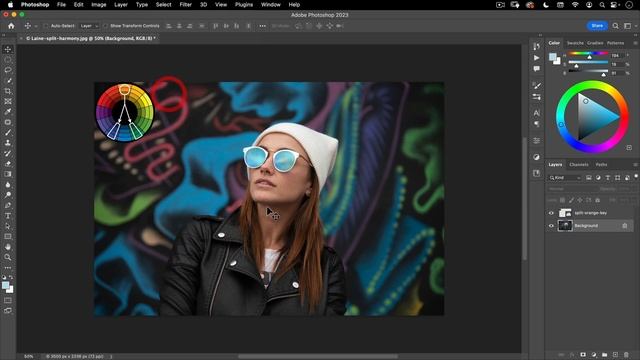Image resolution: width=640 pixels, height=360 pixels.
Task: Open the Color panel options menu
Action: [636, 43]
